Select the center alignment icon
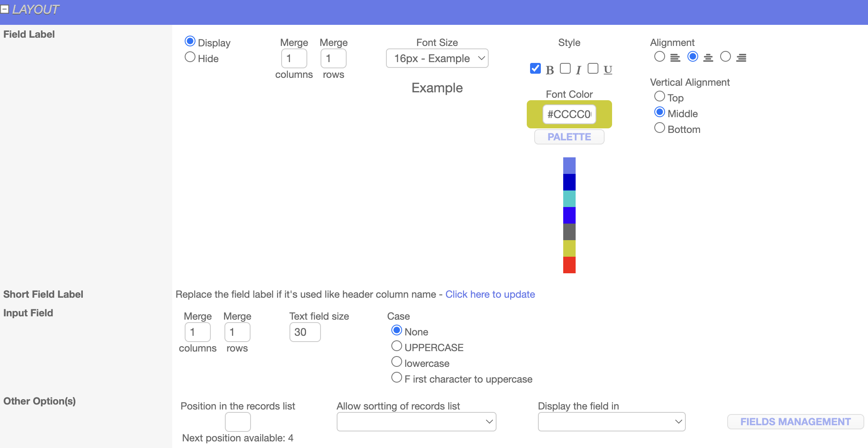The width and height of the screenshot is (868, 448). point(708,58)
